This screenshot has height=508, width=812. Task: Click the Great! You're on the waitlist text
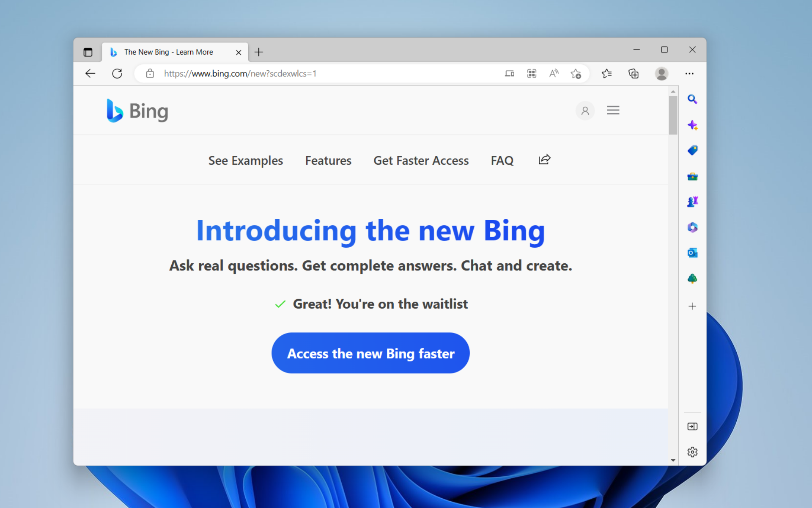(x=380, y=304)
